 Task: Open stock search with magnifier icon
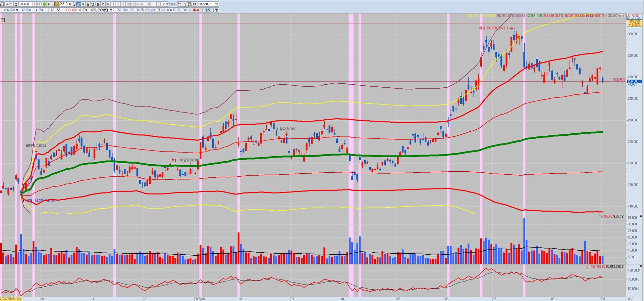pyautogui.click(x=39, y=4)
